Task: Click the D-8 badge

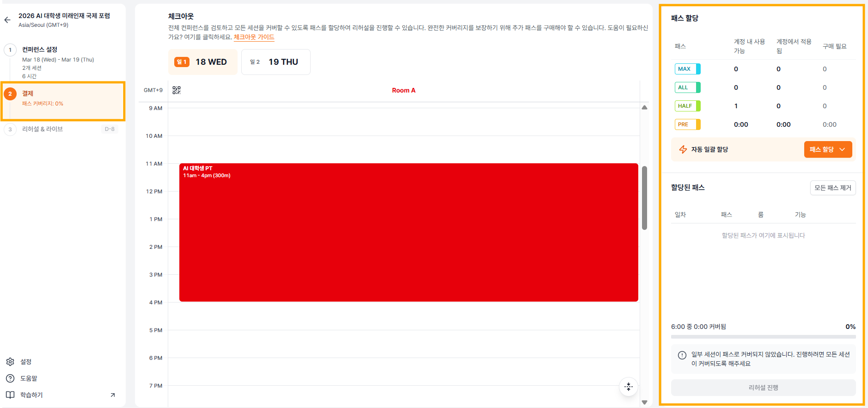Action: coord(110,129)
